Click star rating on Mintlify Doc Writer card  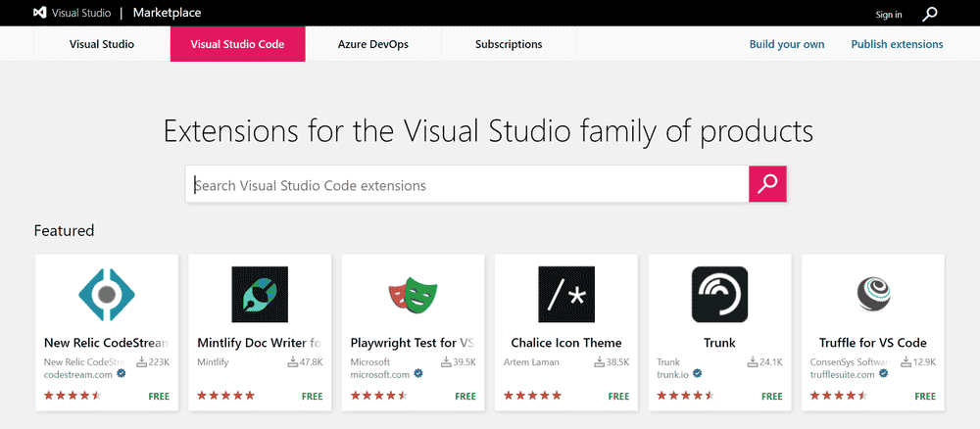point(225,396)
